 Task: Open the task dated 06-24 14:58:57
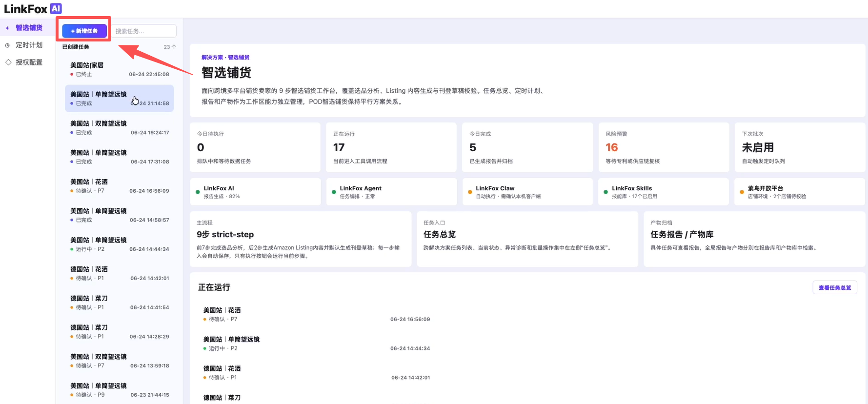[x=120, y=215]
